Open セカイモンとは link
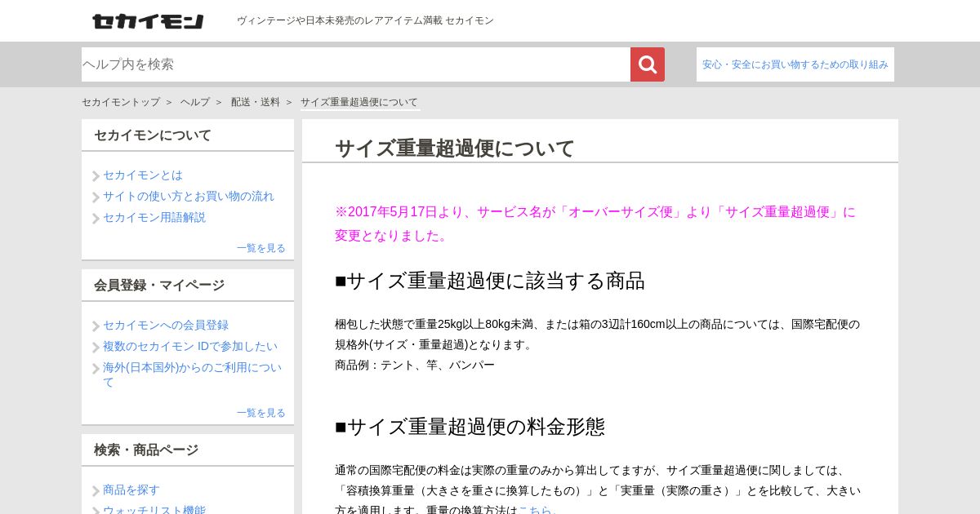This screenshot has width=980, height=514. point(143,175)
